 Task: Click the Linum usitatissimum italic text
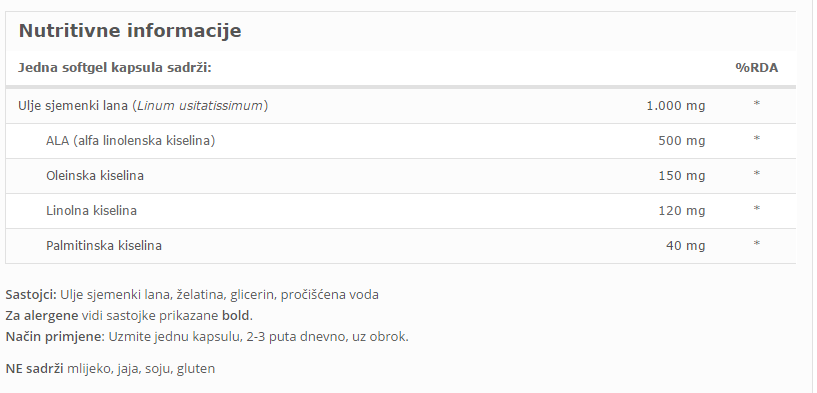tap(200, 106)
